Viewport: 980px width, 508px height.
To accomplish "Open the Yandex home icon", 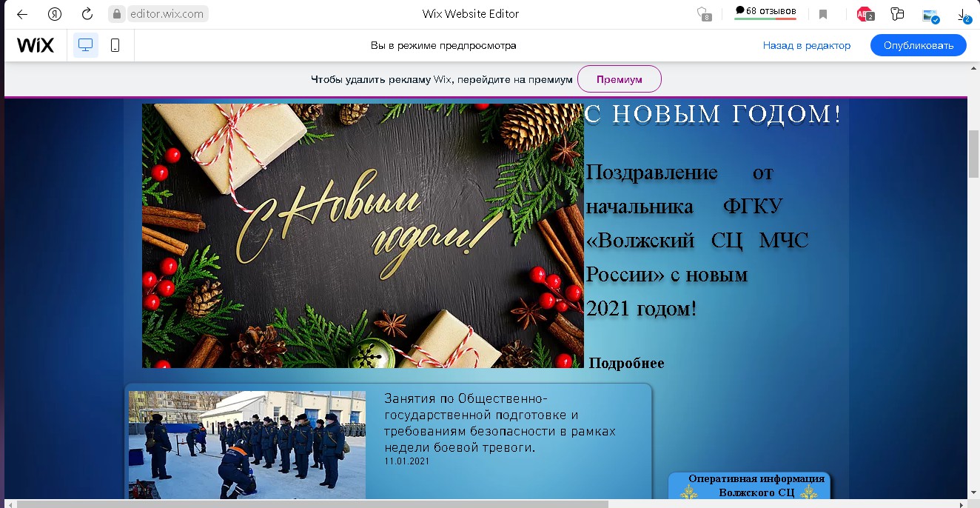I will pos(54,14).
